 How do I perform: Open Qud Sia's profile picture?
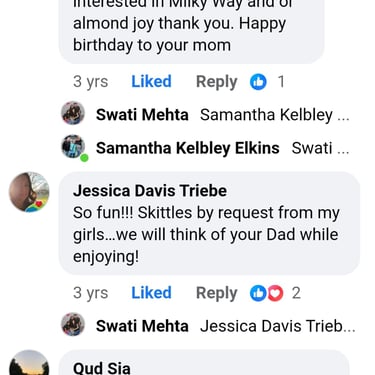point(29,363)
